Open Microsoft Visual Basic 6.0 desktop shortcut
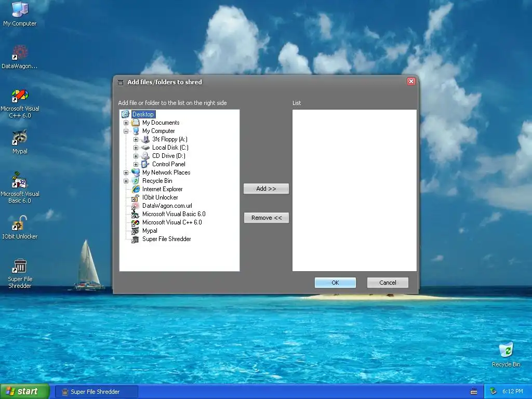Image resolution: width=532 pixels, height=399 pixels. pos(20,188)
